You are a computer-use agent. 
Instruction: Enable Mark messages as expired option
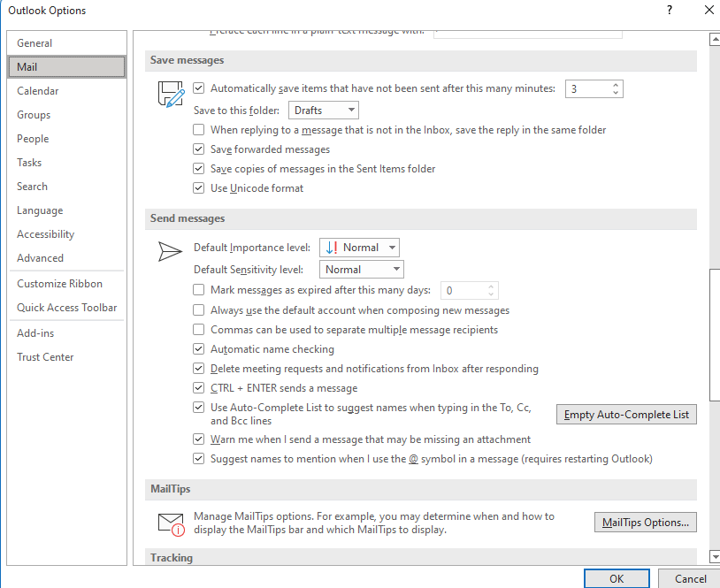[x=199, y=290]
